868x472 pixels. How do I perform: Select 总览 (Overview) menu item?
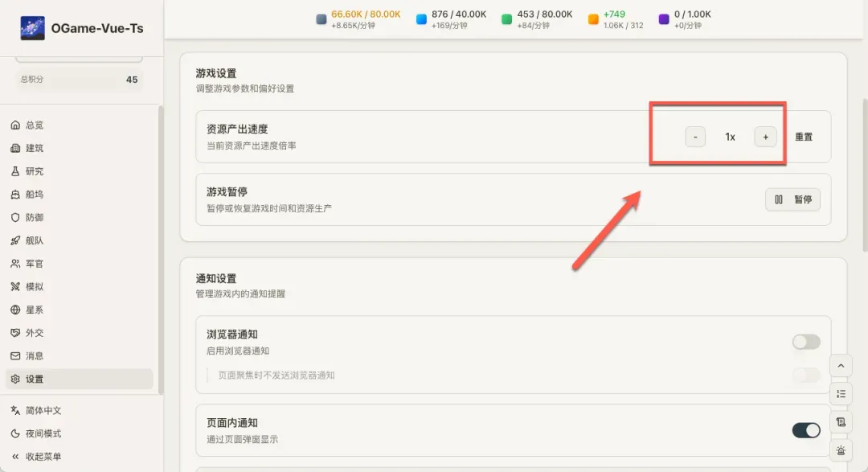tap(34, 125)
